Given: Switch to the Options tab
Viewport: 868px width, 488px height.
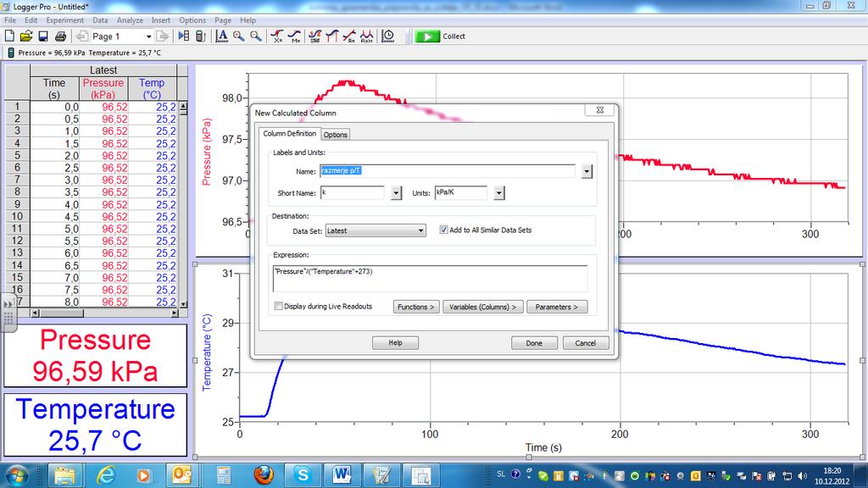Looking at the screenshot, I should pos(336,135).
